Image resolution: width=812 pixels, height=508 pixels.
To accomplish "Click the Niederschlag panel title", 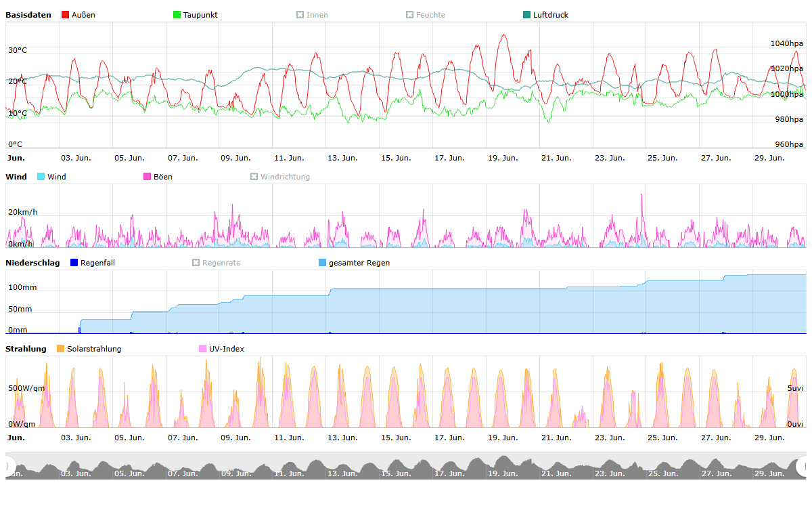I will (x=32, y=263).
